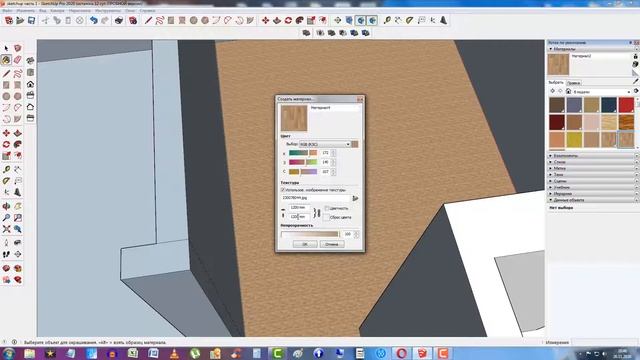Click Cancel in Create Material dialog

click(x=332, y=244)
